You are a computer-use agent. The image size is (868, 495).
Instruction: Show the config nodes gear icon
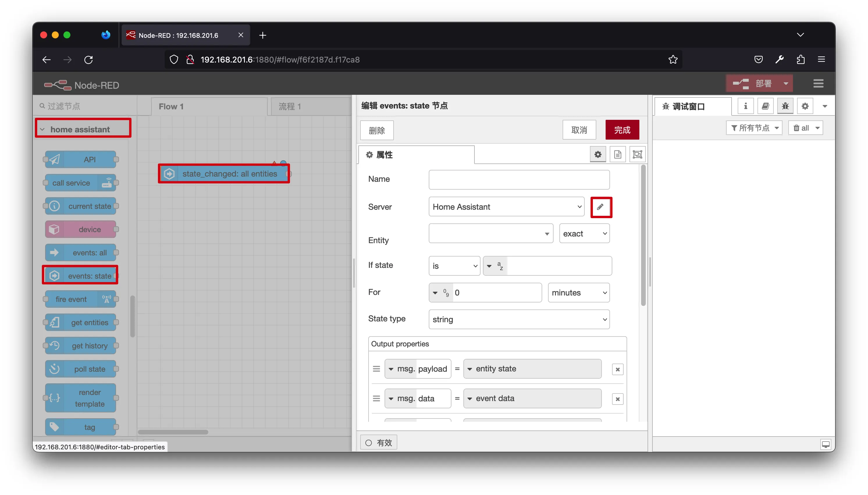[x=805, y=106]
